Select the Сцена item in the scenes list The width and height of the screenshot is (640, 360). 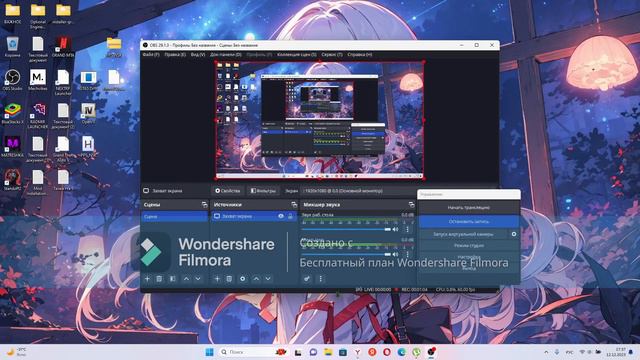tap(174, 216)
